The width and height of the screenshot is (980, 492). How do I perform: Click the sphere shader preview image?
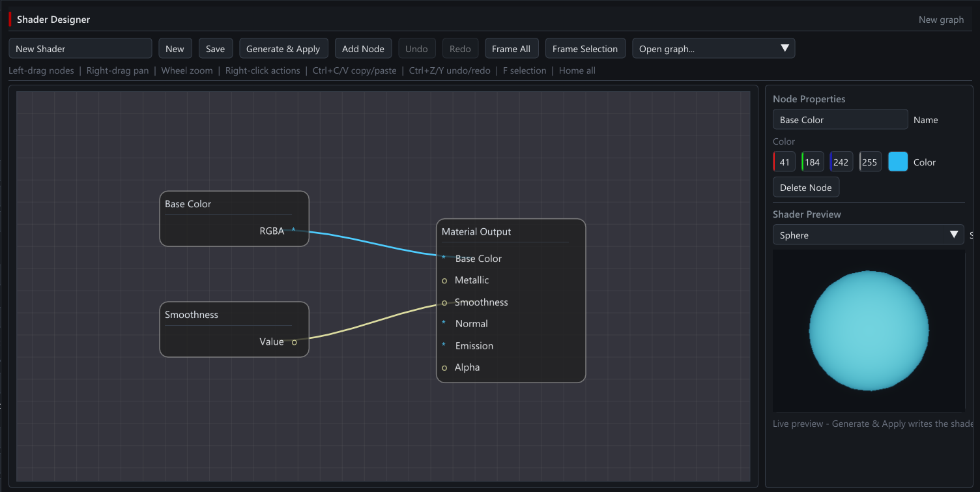[869, 330]
